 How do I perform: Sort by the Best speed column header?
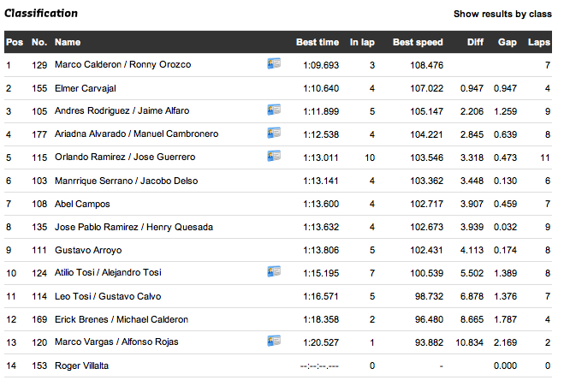(418, 42)
